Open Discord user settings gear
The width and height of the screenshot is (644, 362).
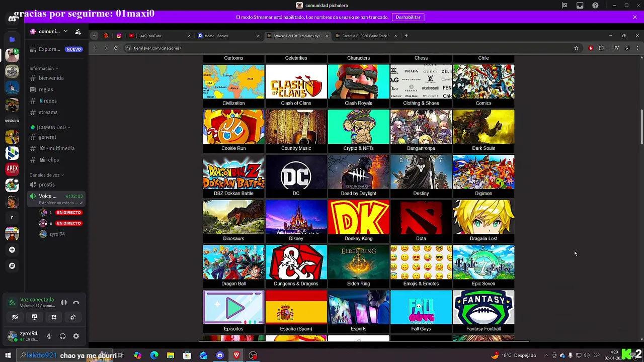[76, 336]
